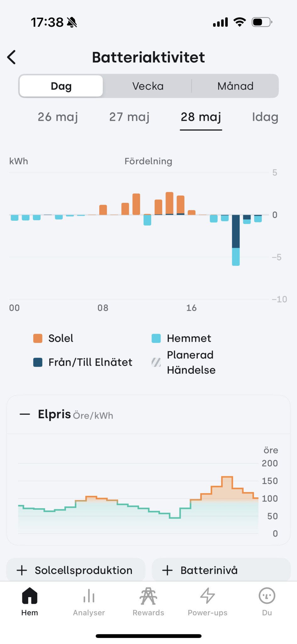Screen dimensions: 297x644
Task: Open the Du profile icon
Action: pos(267,596)
